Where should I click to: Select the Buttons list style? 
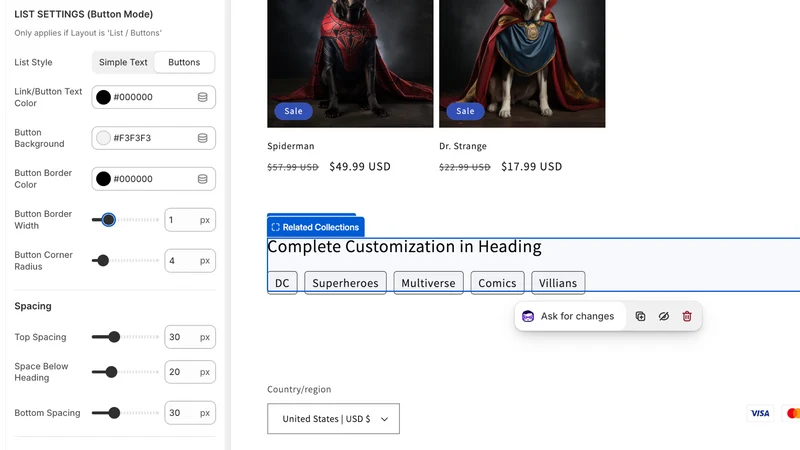(x=184, y=62)
